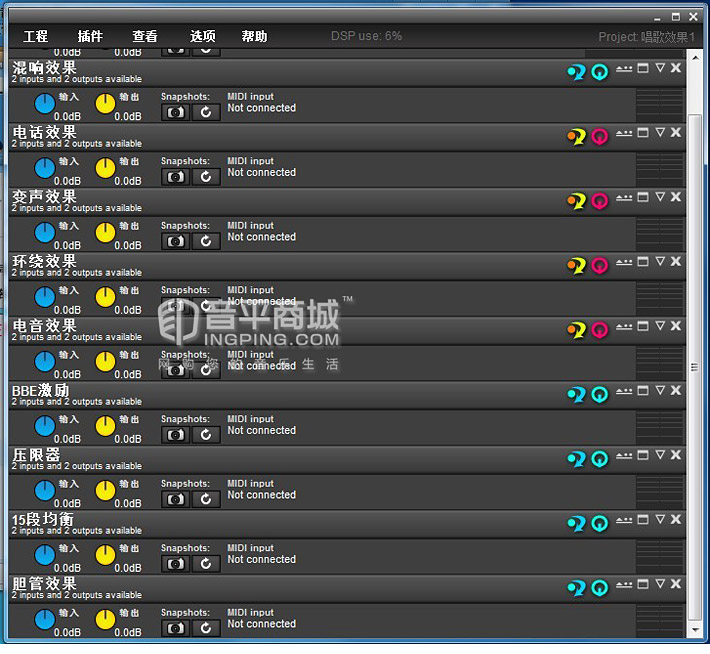Click the reload snapshot icon for 混响效果
This screenshot has height=654, width=710.
point(206,112)
